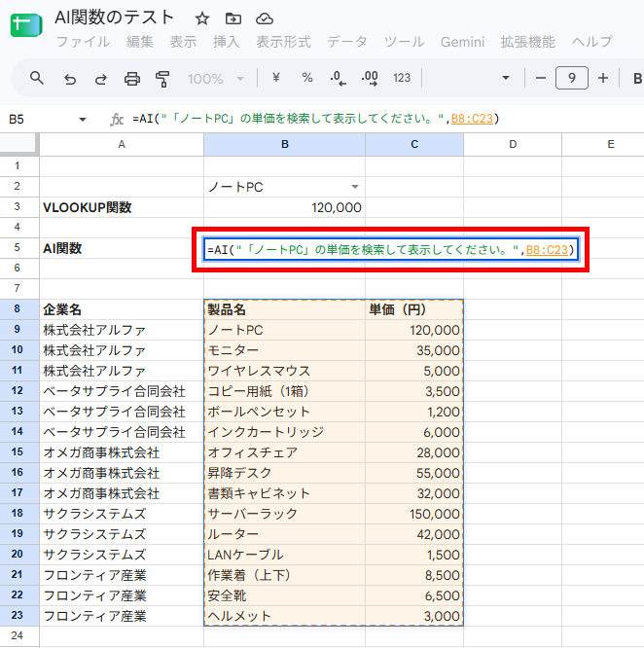Activate the paint format tool

point(162,78)
